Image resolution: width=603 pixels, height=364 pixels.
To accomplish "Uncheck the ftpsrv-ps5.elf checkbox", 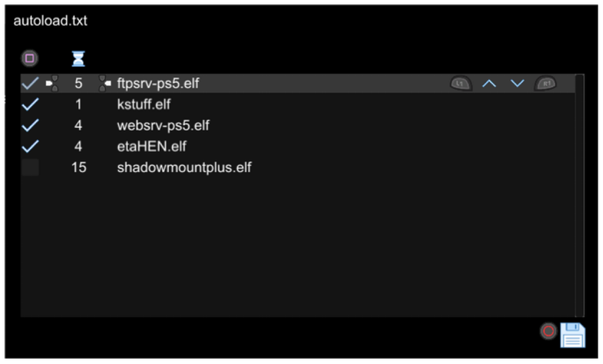I will pyautogui.click(x=30, y=83).
